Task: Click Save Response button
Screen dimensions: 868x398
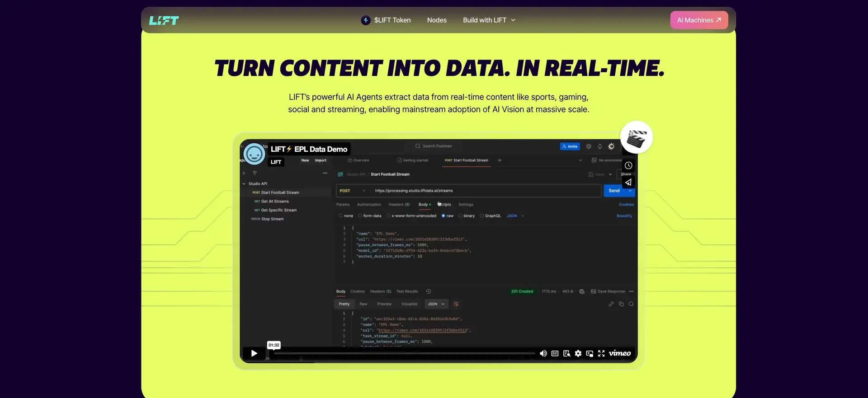Action: click(608, 291)
